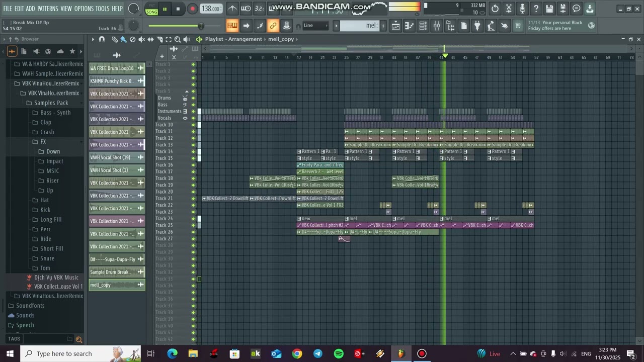Open the Soundfonts browser folder
Viewport: 644px width, 362px height.
(x=30, y=306)
